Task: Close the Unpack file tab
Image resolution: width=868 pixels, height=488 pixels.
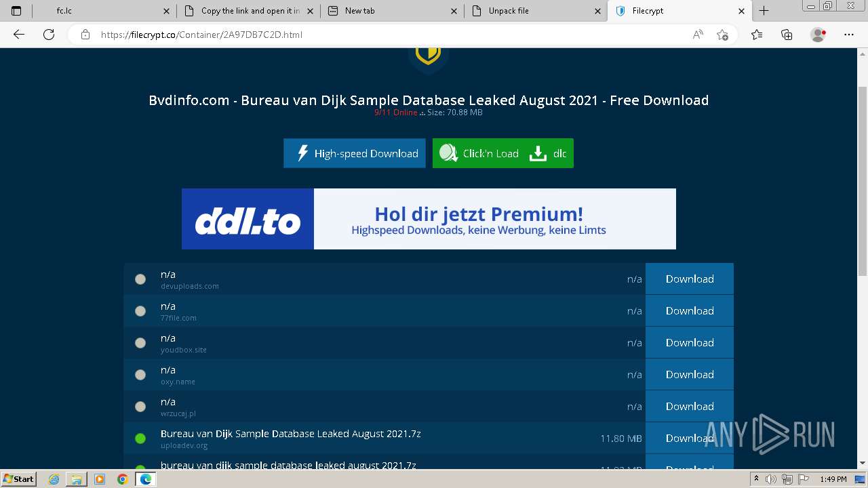Action: click(598, 11)
